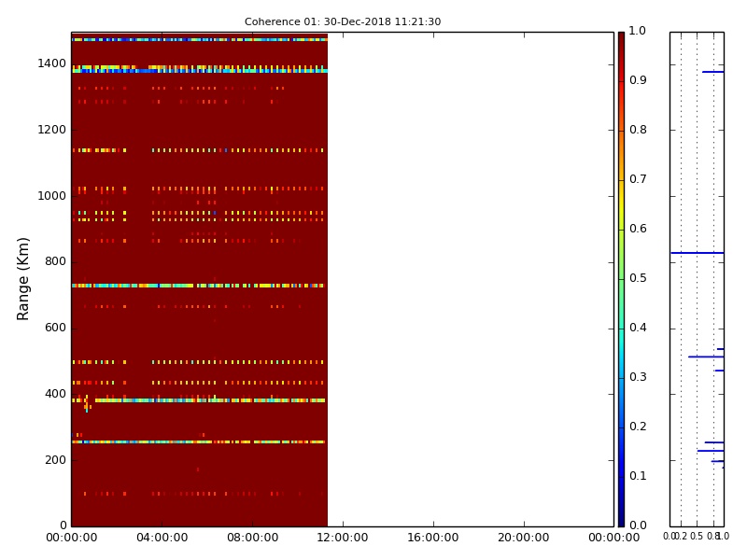Click the 0.7 colorbar label
Viewport: 747px width, 560px height.
coord(638,179)
